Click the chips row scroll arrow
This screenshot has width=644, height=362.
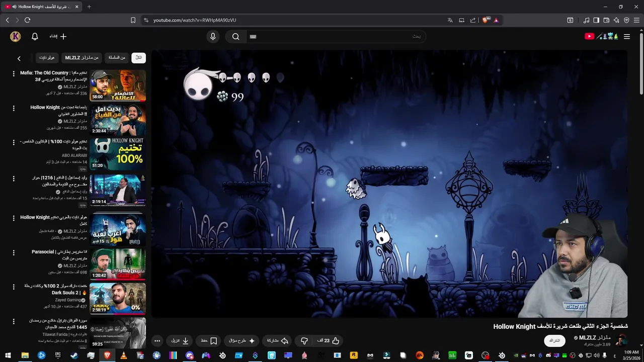pyautogui.click(x=19, y=58)
